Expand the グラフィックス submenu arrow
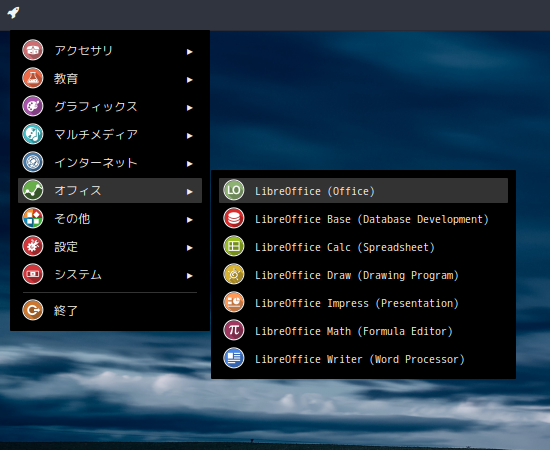 click(x=190, y=108)
